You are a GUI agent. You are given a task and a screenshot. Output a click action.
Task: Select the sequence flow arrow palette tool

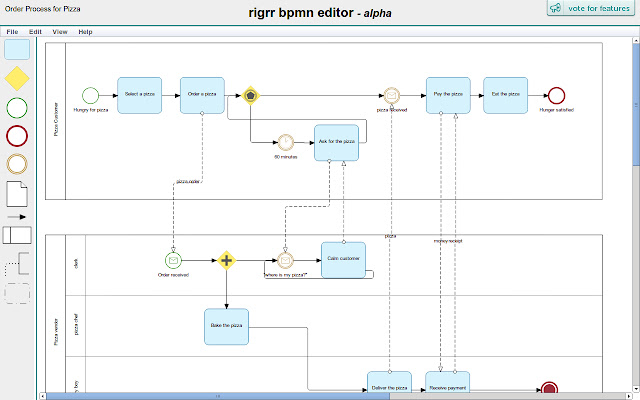pyautogui.click(x=17, y=217)
